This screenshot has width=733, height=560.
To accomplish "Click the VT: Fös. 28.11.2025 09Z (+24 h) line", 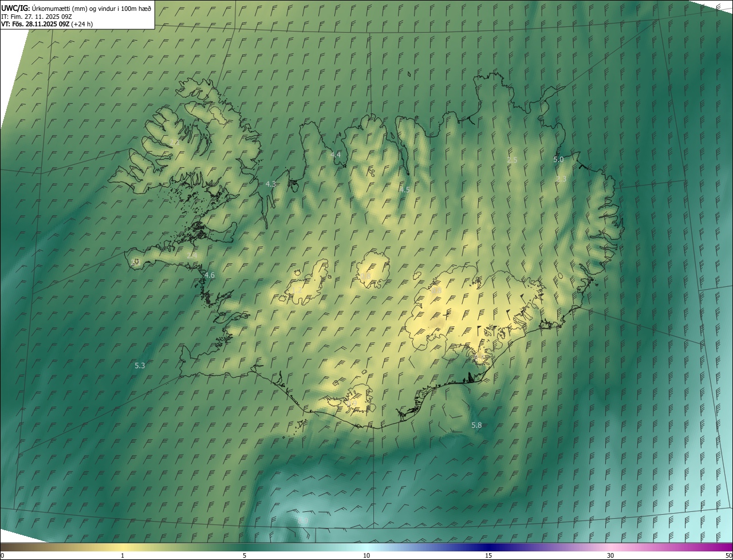I will point(47,24).
